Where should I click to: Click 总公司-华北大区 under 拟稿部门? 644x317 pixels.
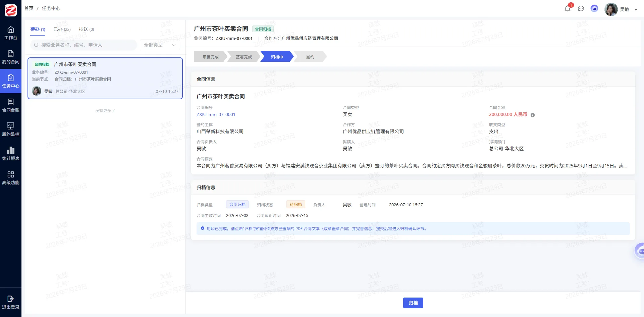(506, 149)
